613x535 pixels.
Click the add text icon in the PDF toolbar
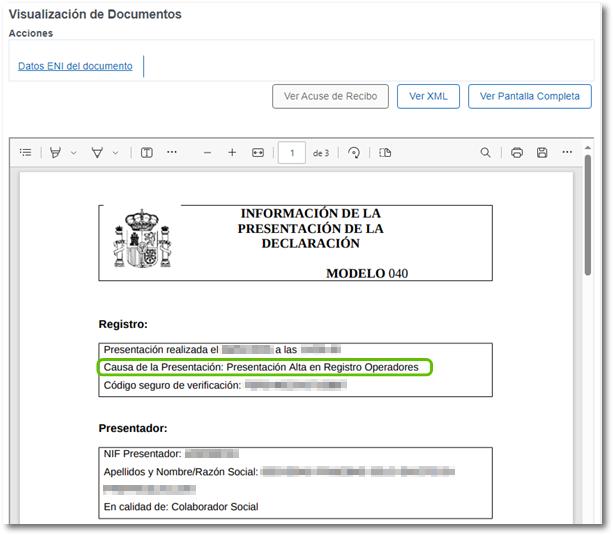tap(147, 153)
